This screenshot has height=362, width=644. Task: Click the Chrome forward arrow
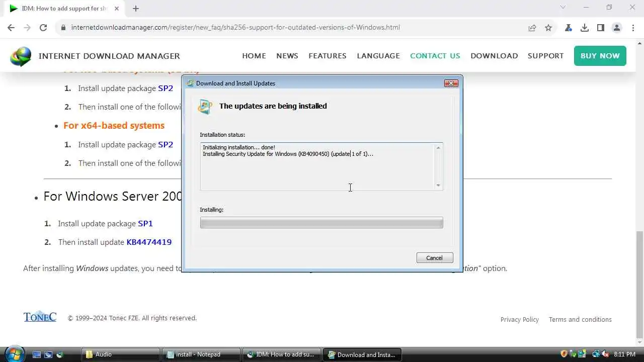[x=27, y=28]
